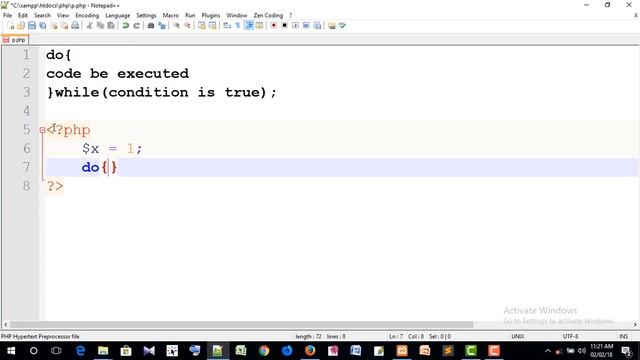Screen dimensions: 640x360
Task: Toggle Word Wrap toolbar icon
Action: point(227,26)
